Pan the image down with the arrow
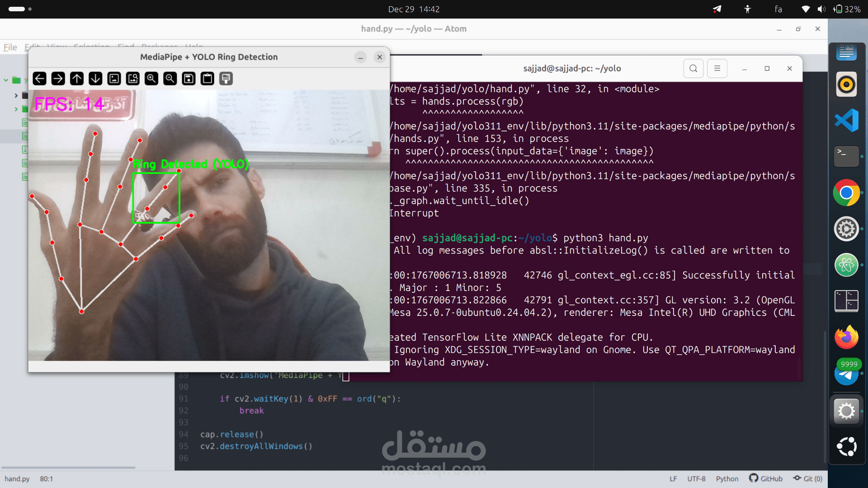868x488 pixels. 95,79
